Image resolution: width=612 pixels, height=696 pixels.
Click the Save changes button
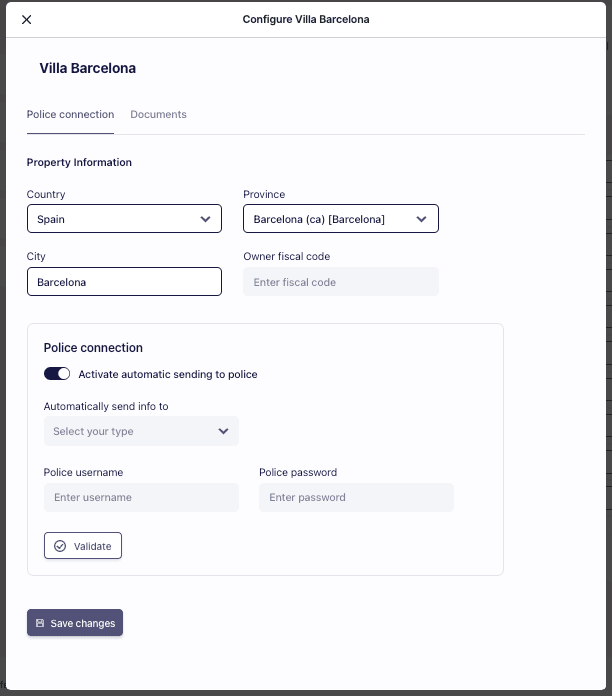[x=75, y=623]
